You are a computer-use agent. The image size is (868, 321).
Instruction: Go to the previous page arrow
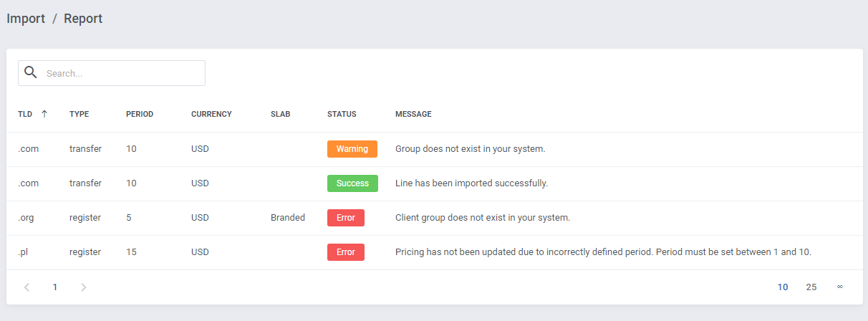click(x=27, y=287)
